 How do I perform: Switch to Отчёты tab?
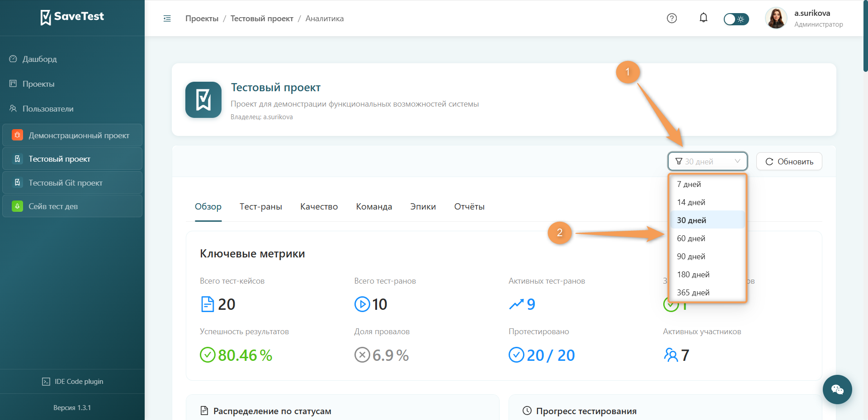(469, 206)
